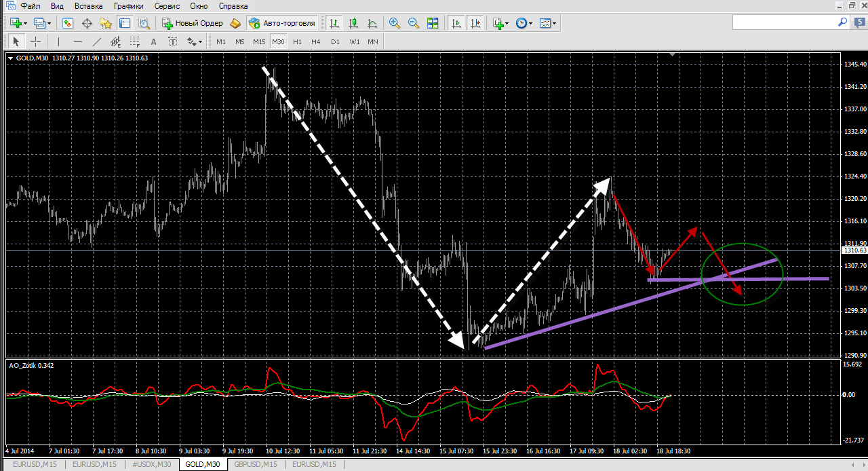Switch to W1 timeframe
Image resolution: width=868 pixels, height=471 pixels.
pyautogui.click(x=354, y=41)
